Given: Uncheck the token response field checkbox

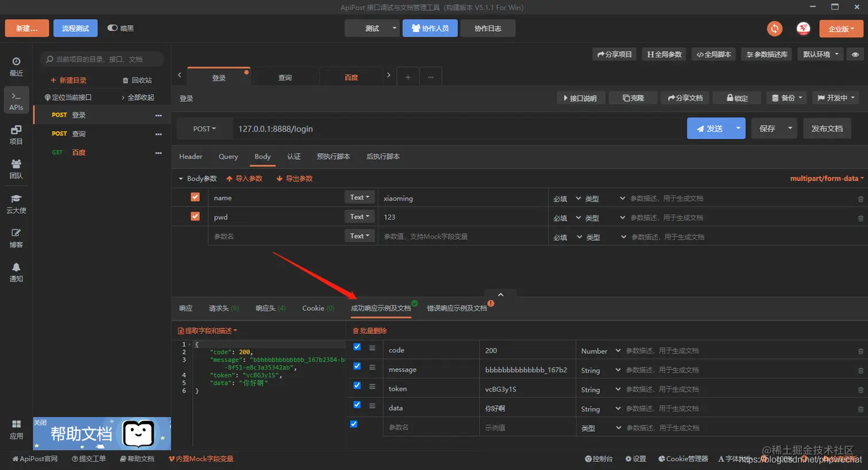Looking at the screenshot, I should click(357, 386).
